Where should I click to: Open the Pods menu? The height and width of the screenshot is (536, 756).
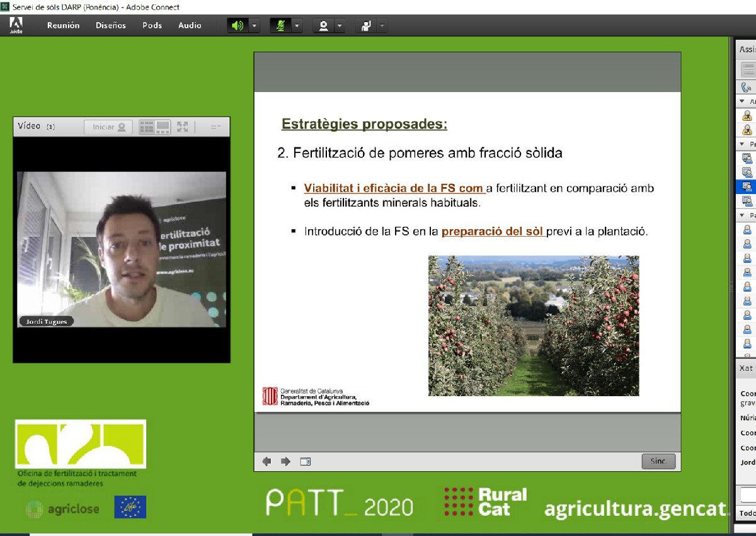click(152, 26)
